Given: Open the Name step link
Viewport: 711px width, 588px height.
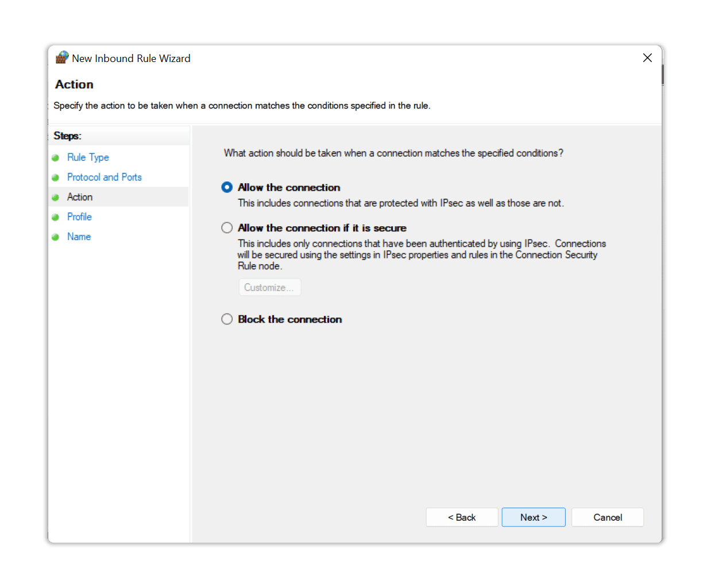Looking at the screenshot, I should coord(79,237).
